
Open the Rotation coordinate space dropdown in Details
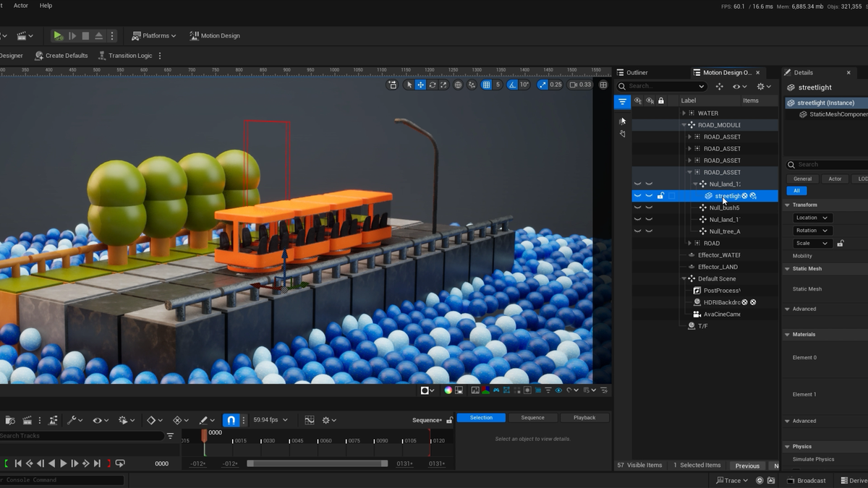[813, 230]
